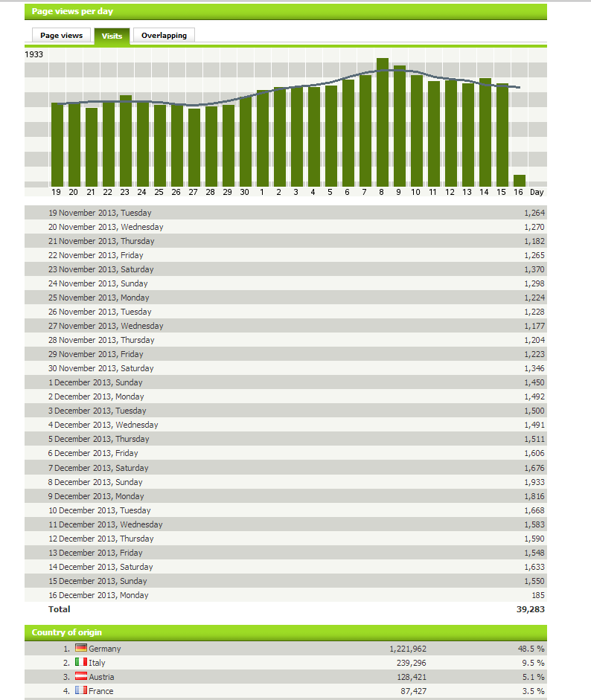Click the Germany country name

pyautogui.click(x=104, y=649)
